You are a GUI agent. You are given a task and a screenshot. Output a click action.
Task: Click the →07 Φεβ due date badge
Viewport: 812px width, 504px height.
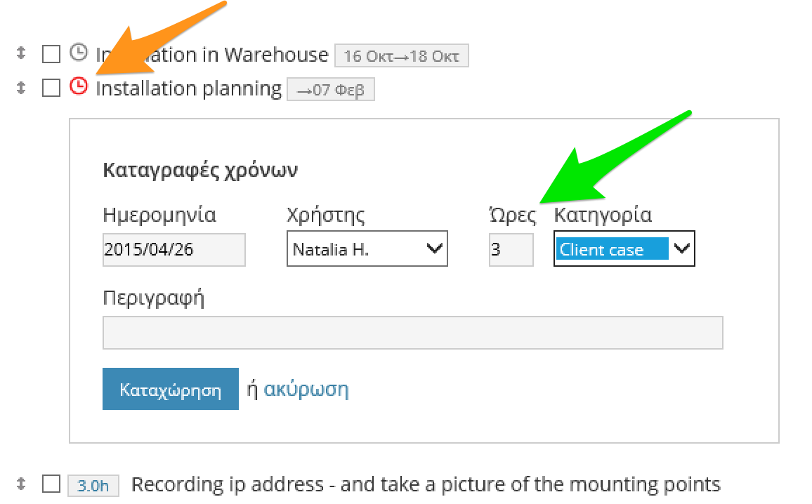pyautogui.click(x=330, y=91)
